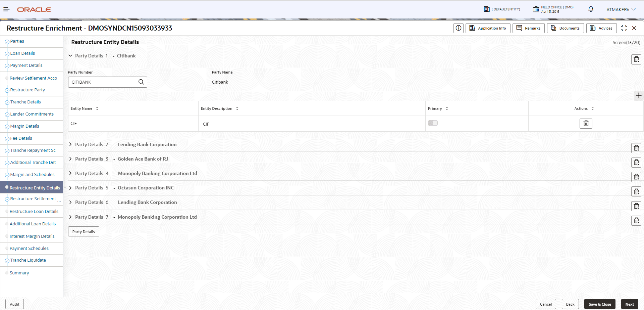Click the Party Details button

point(84,232)
